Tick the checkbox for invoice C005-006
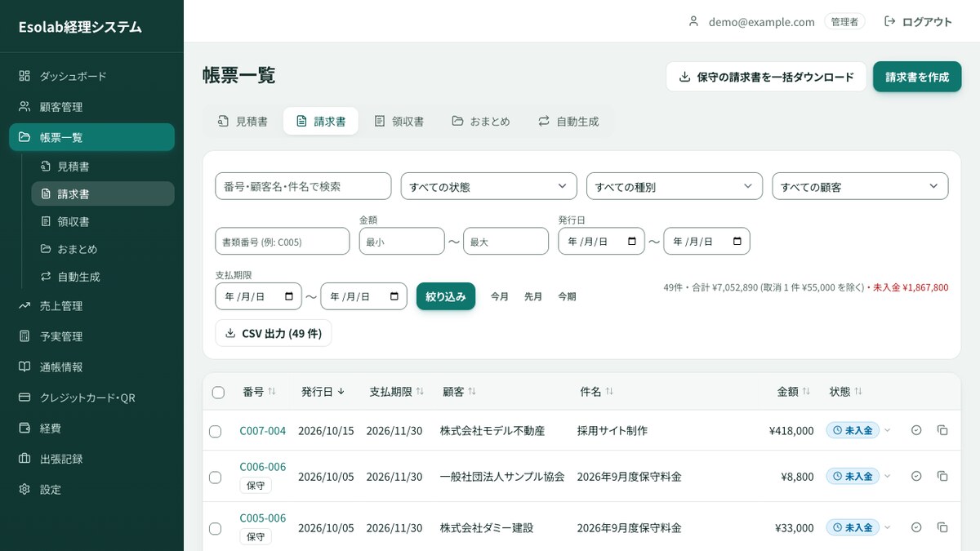 click(215, 528)
